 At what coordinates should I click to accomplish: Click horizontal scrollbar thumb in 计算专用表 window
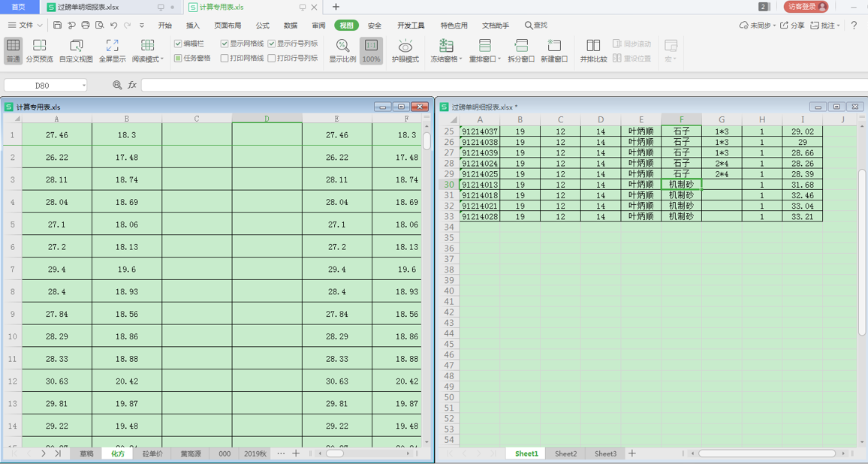click(x=335, y=453)
